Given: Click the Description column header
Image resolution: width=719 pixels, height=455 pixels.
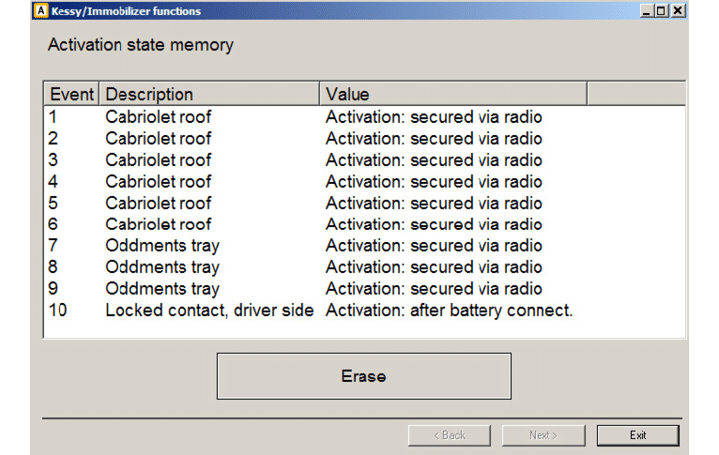Looking at the screenshot, I should (209, 94).
